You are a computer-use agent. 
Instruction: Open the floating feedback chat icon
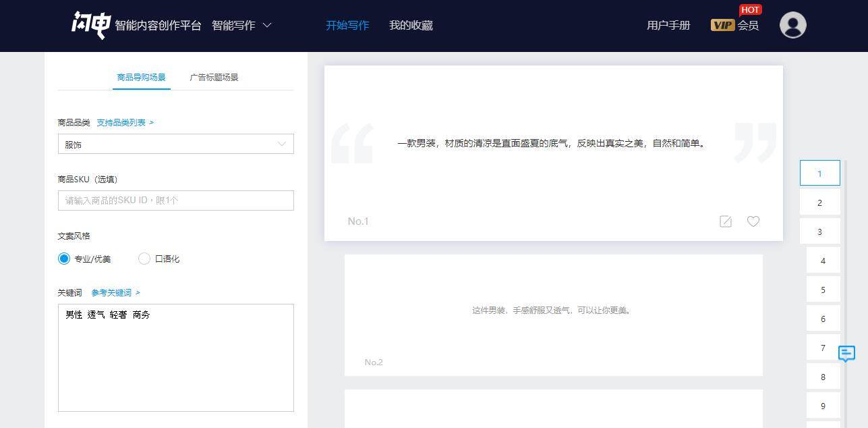(846, 353)
